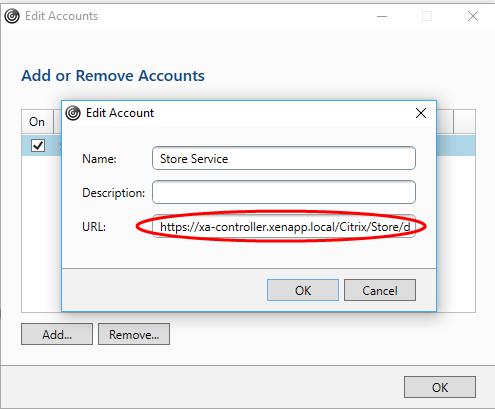Screen dimensions: 495x409
Task: Confirm the Edit Account dialog with OK
Action: coord(303,290)
